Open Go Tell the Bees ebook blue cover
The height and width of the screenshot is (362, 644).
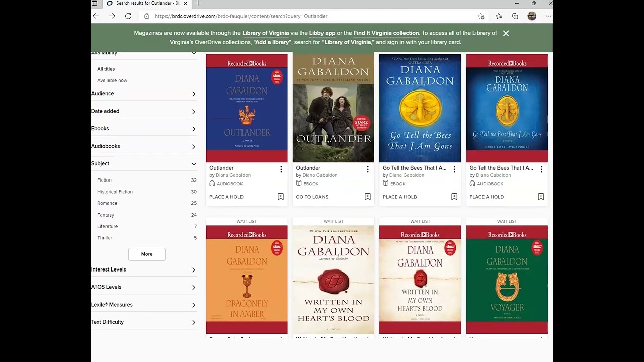click(x=420, y=108)
